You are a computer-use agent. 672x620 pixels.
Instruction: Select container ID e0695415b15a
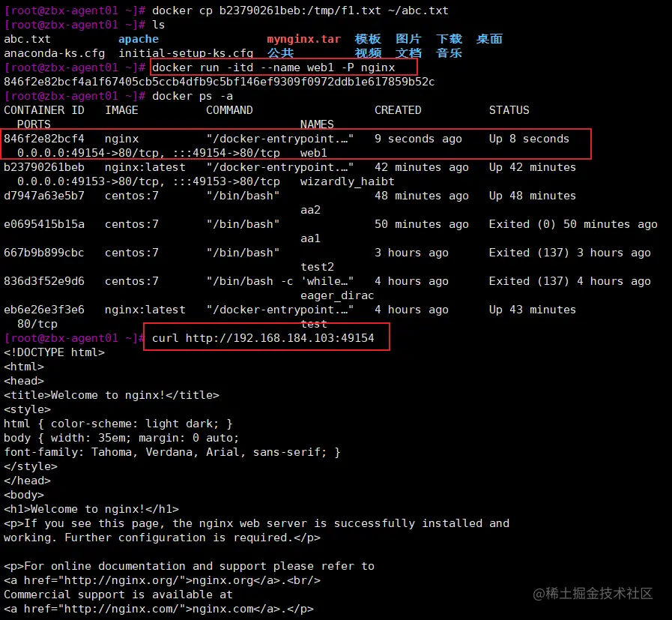pyautogui.click(x=43, y=224)
